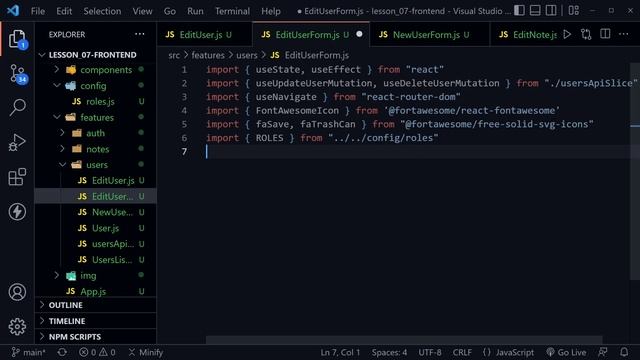
Task: Open Customize Layout icon
Action: [573, 11]
